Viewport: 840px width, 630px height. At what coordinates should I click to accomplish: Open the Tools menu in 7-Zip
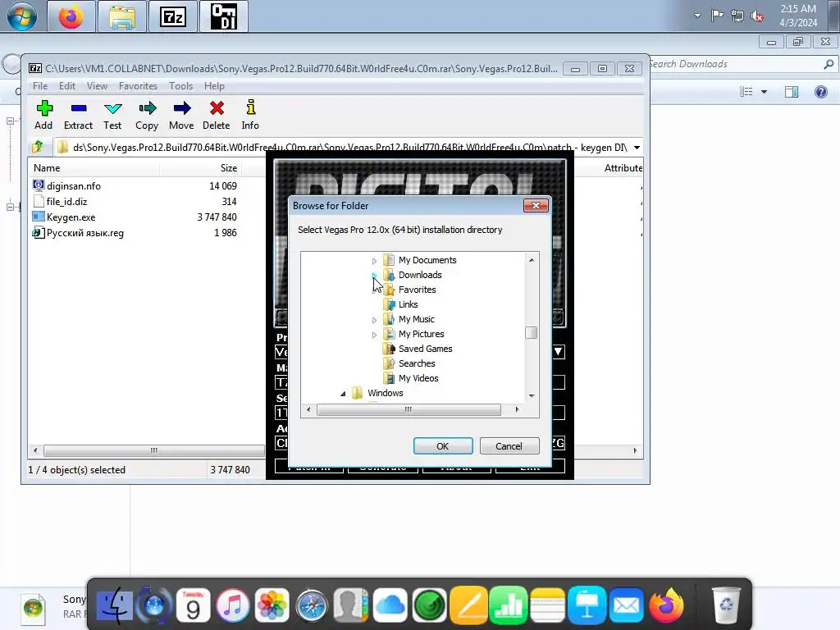pyautogui.click(x=180, y=85)
